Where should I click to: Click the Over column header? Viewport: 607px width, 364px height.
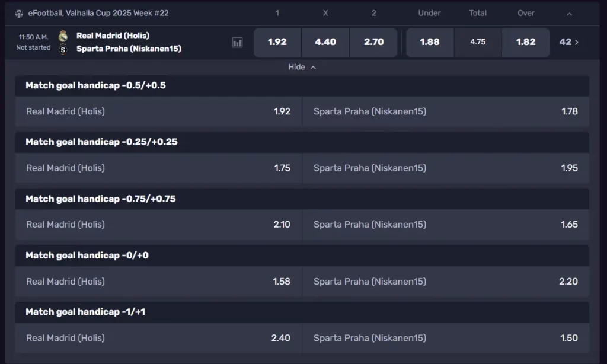[x=525, y=12]
